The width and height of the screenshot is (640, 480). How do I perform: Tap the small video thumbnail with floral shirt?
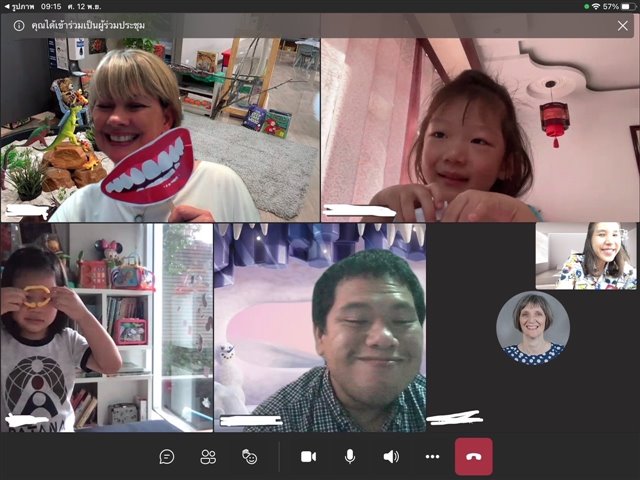tap(585, 256)
